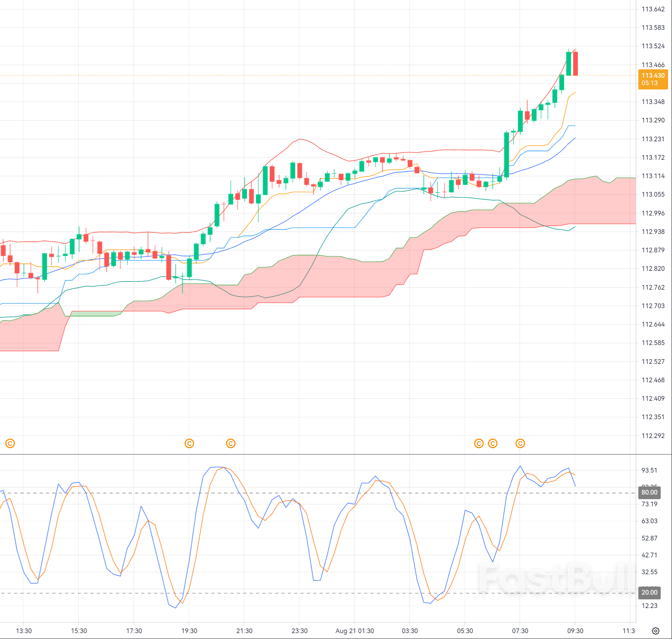This screenshot has height=639, width=672.
Task: Click the Aug 21 01:30 time label
Action: (x=355, y=631)
